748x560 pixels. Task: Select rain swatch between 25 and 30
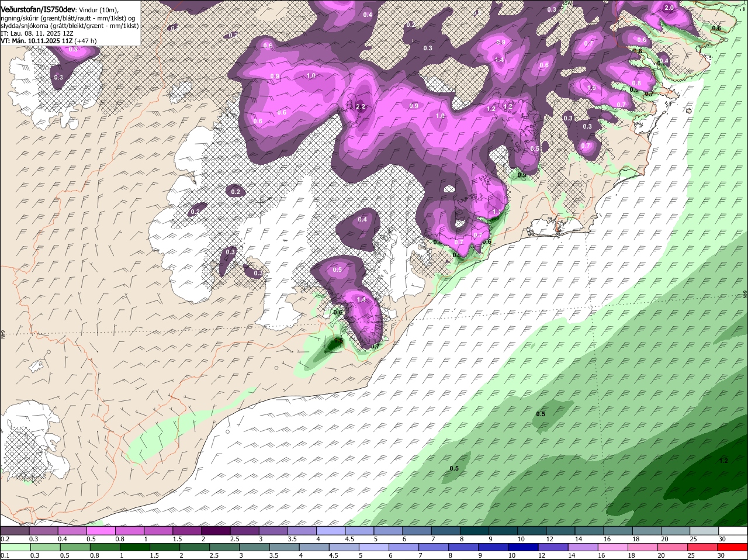pos(701,547)
